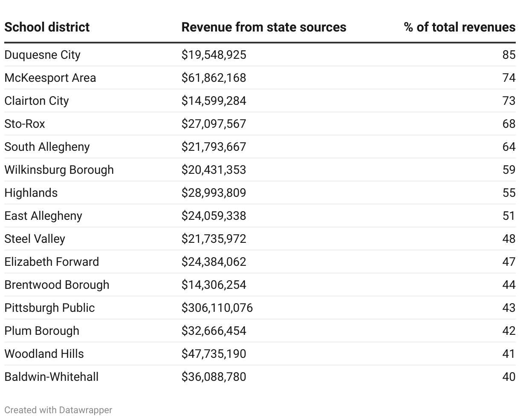Click the 85 percent value for Duquesne
This screenshot has width=520, height=420.
point(508,55)
